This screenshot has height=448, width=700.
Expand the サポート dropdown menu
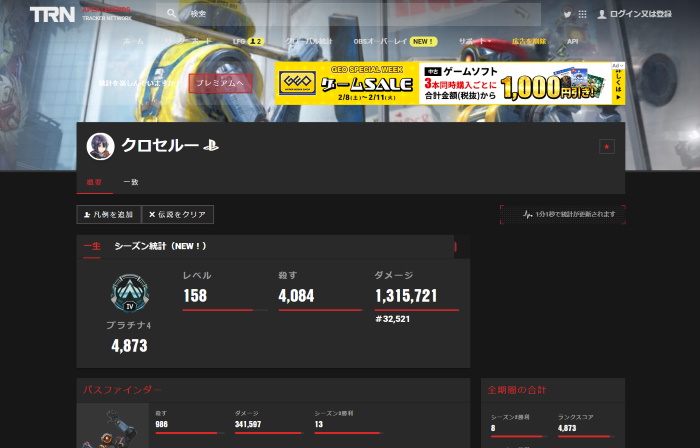click(x=475, y=41)
